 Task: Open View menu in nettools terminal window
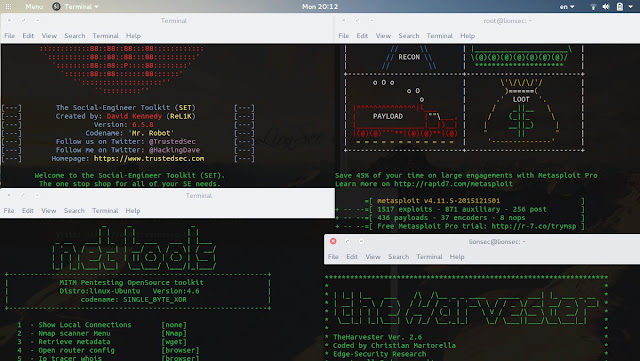coord(49,211)
